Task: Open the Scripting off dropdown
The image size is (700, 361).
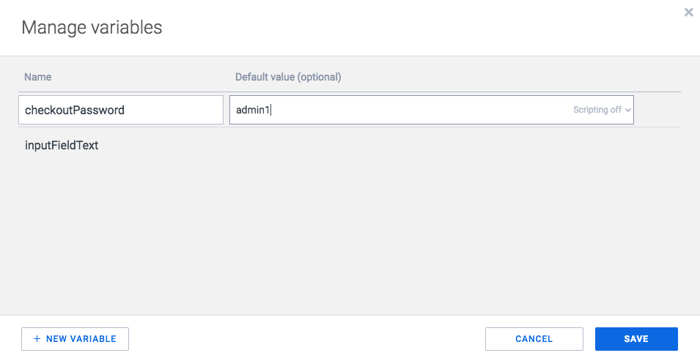Action: click(x=602, y=110)
